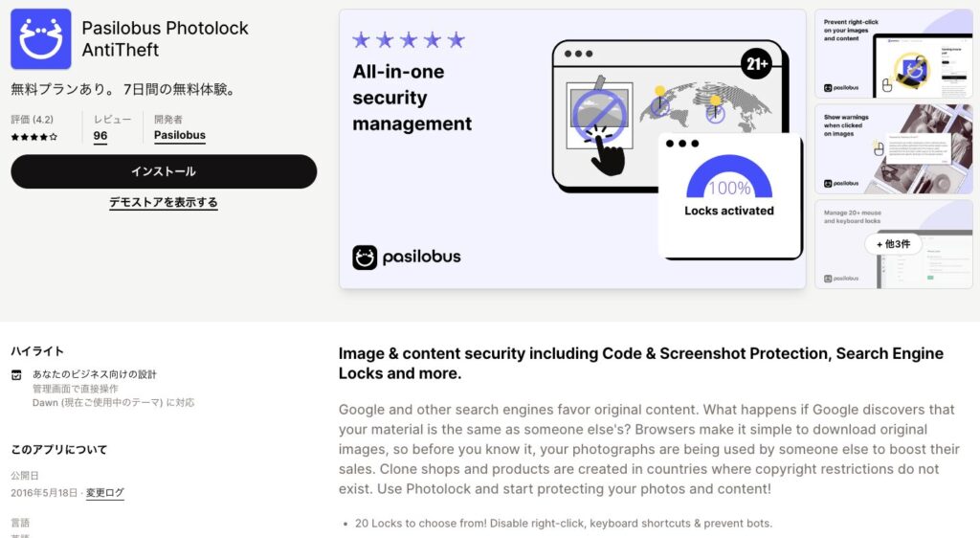This screenshot has height=538, width=980.
Task: Open the 'Prevent right-click' screenshot thumbnail
Action: tap(894, 54)
